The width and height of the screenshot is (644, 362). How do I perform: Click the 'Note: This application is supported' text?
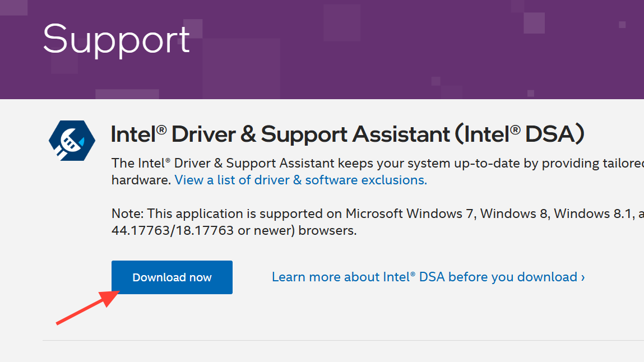pyautogui.click(x=377, y=214)
